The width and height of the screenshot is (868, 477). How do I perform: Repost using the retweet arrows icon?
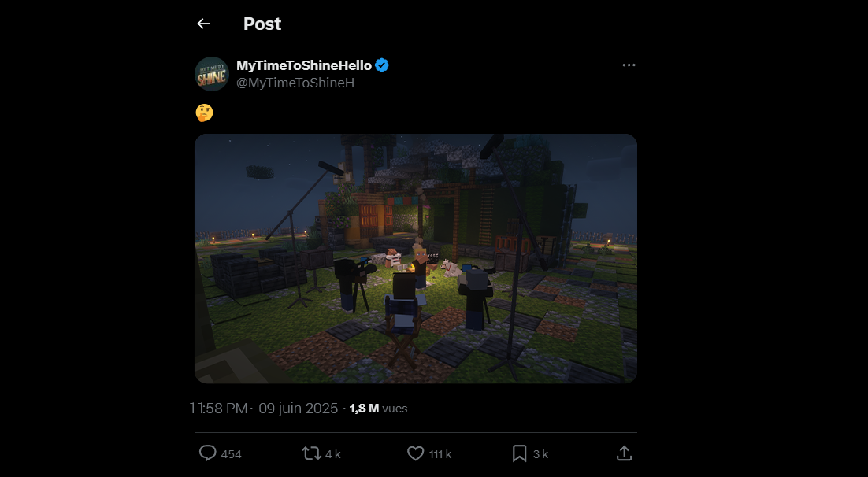311,453
